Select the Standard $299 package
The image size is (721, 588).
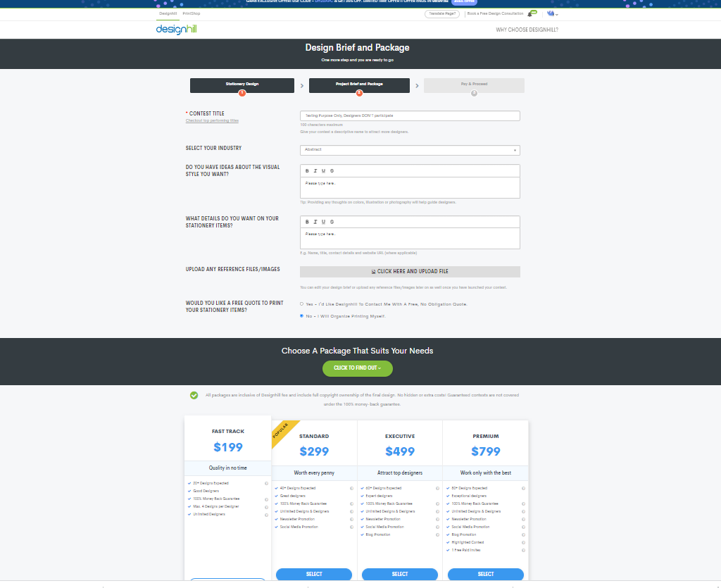pyautogui.click(x=314, y=574)
